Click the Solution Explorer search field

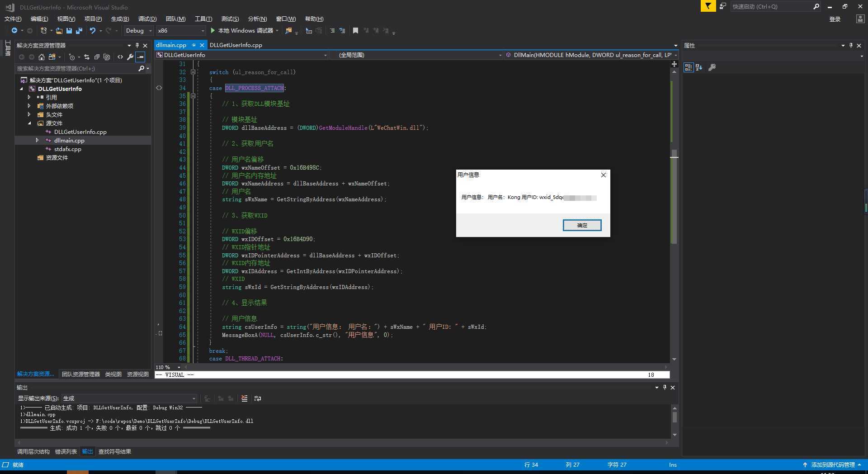pyautogui.click(x=76, y=68)
